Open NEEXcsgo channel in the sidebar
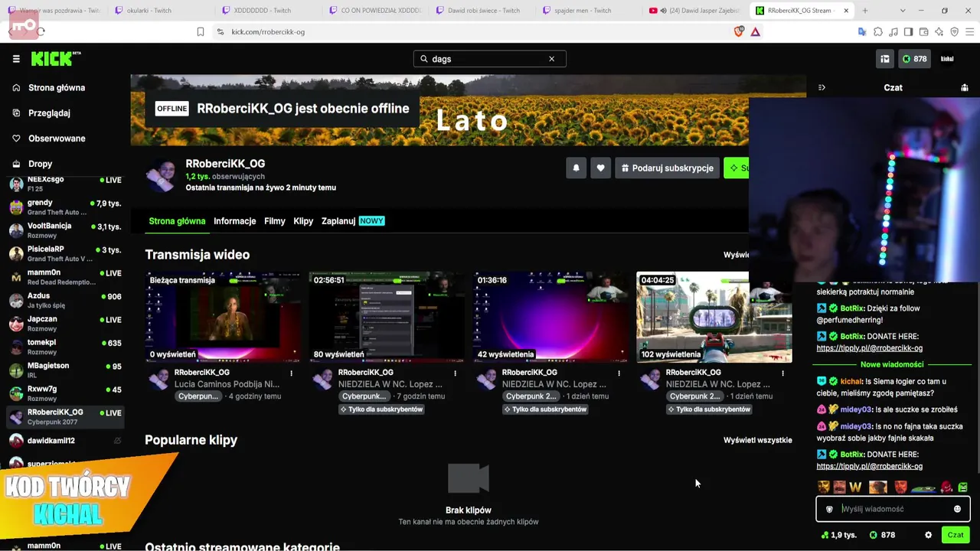Screen dimensions: 980x551 tap(65, 184)
